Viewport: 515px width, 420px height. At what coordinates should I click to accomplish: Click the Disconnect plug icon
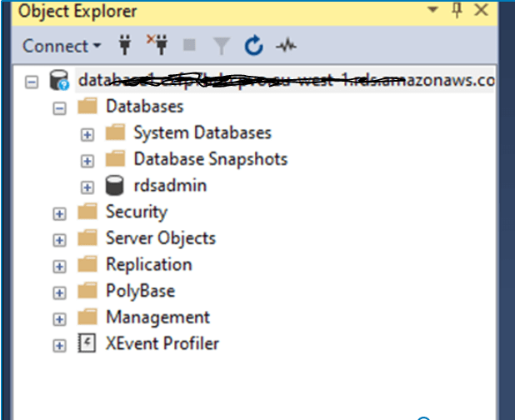pos(156,45)
